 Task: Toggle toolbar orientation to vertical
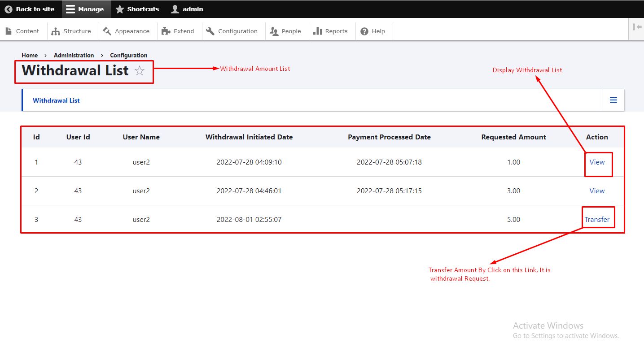tap(637, 27)
